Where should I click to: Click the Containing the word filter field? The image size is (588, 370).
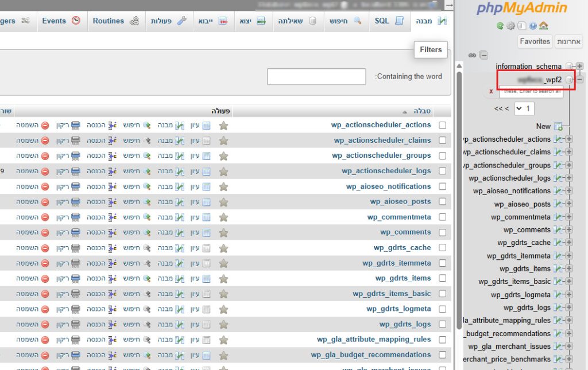coord(316,76)
